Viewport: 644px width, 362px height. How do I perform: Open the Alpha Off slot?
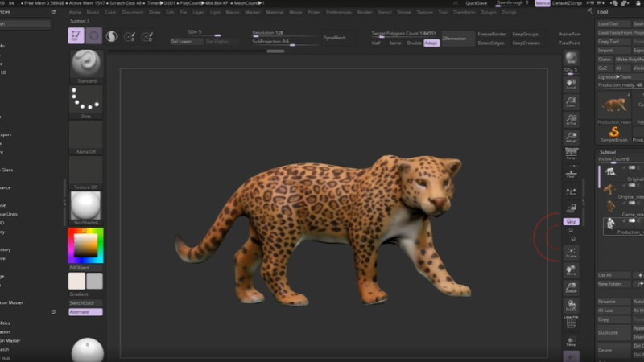click(x=86, y=134)
